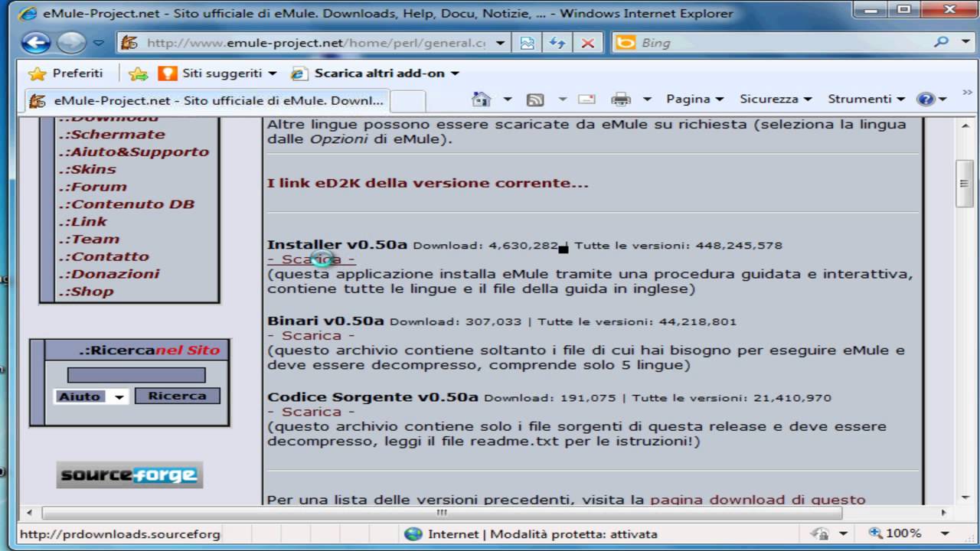Click Scarica link under Codice Sorgente v0.50a
980x551 pixels.
click(311, 412)
